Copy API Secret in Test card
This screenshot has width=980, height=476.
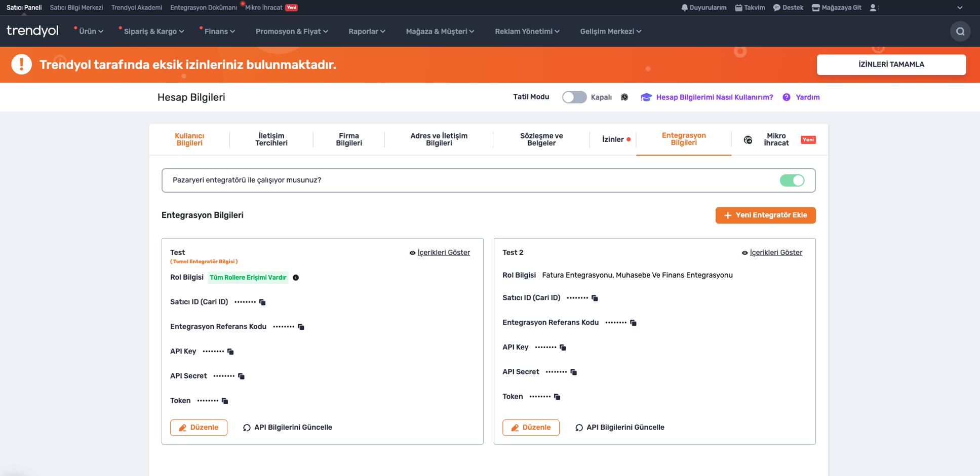241,376
